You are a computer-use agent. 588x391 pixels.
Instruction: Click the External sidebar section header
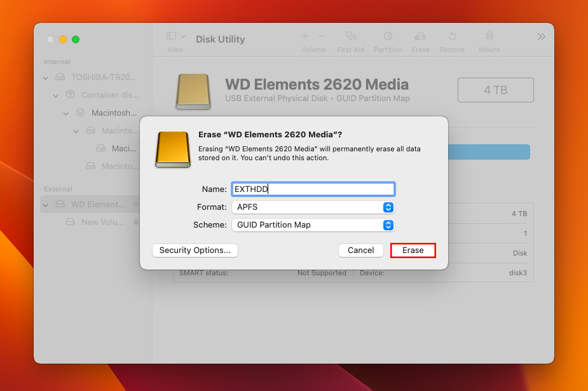pyautogui.click(x=58, y=189)
